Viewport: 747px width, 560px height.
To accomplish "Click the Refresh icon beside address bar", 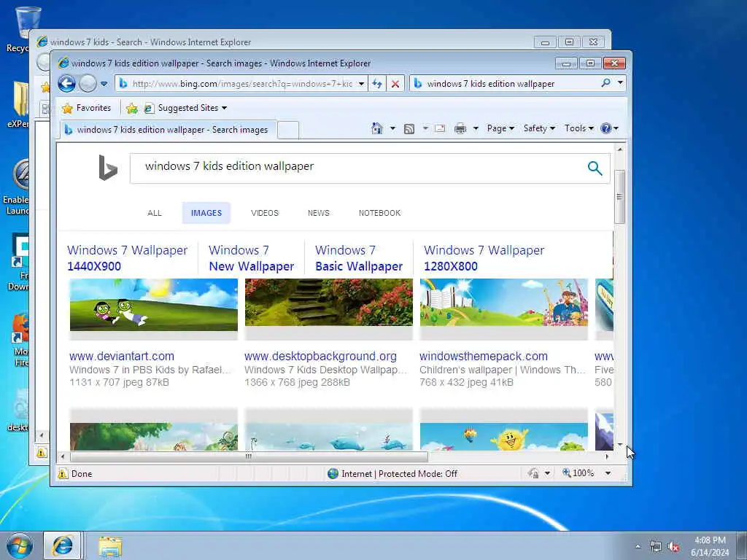I will pos(377,84).
